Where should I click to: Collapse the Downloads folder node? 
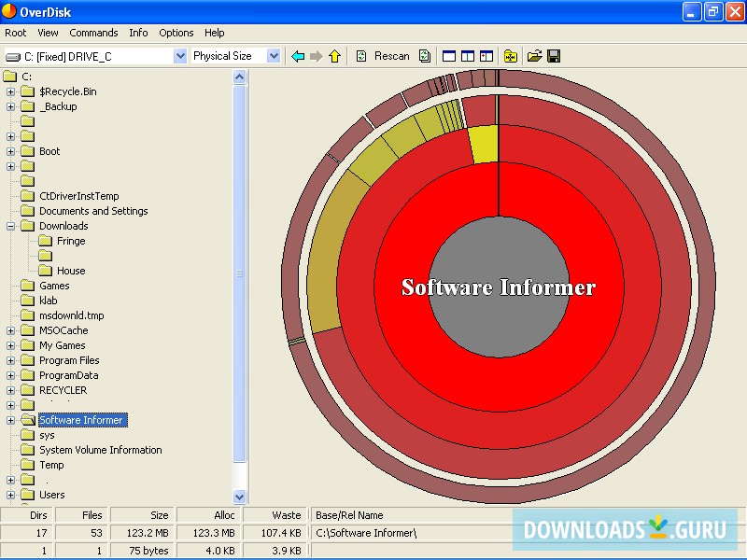coord(11,226)
